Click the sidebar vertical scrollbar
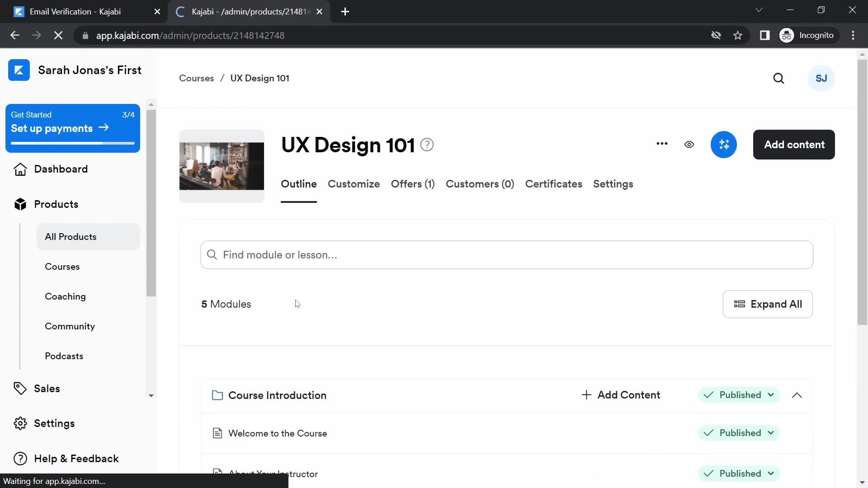 point(151,203)
